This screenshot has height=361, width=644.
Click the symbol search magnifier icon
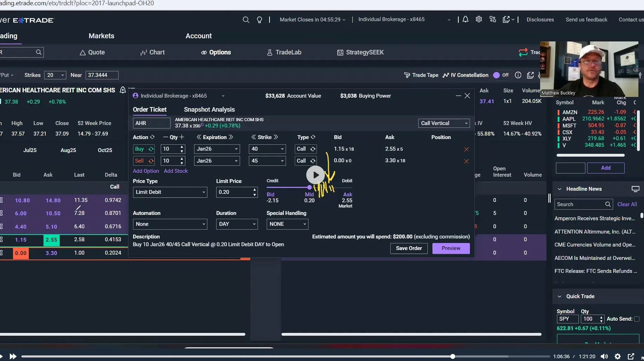click(39, 52)
